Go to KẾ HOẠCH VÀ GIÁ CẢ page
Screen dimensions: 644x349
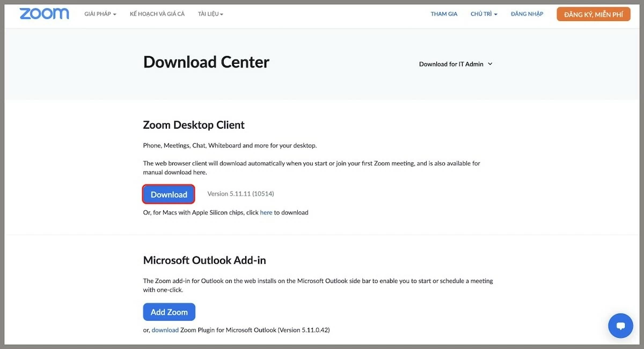click(x=157, y=14)
